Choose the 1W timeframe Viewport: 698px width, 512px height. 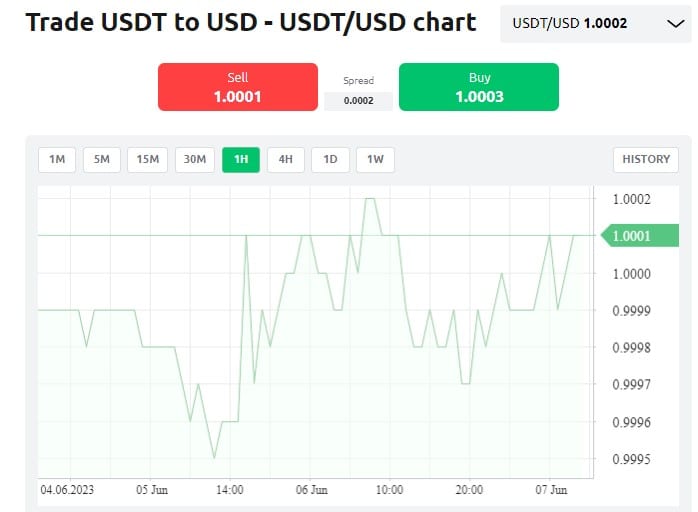[375, 159]
